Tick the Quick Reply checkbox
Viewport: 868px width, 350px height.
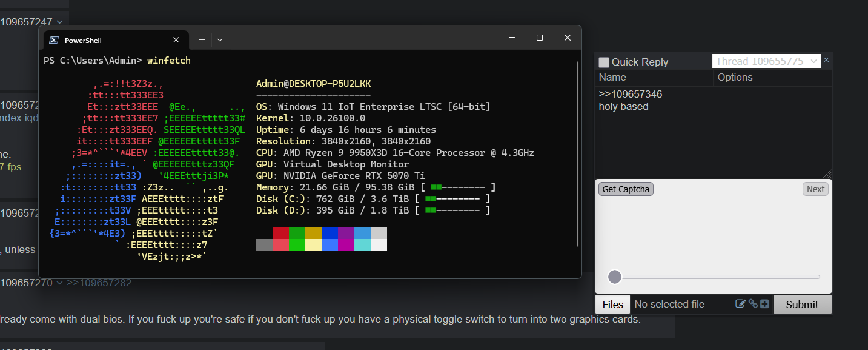(604, 62)
